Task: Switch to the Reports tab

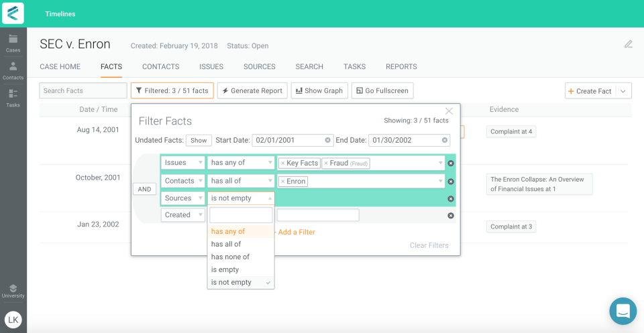Action: point(401,66)
